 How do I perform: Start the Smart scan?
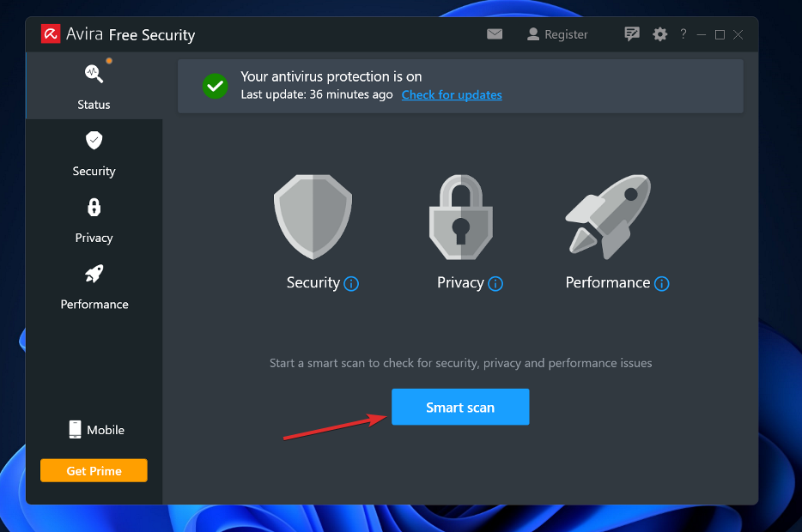[460, 408]
